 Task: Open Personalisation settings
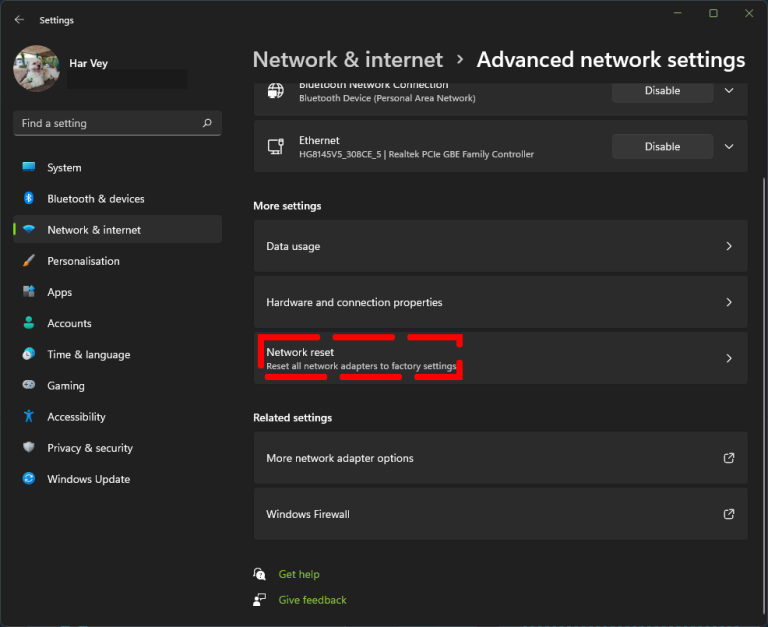coord(118,261)
